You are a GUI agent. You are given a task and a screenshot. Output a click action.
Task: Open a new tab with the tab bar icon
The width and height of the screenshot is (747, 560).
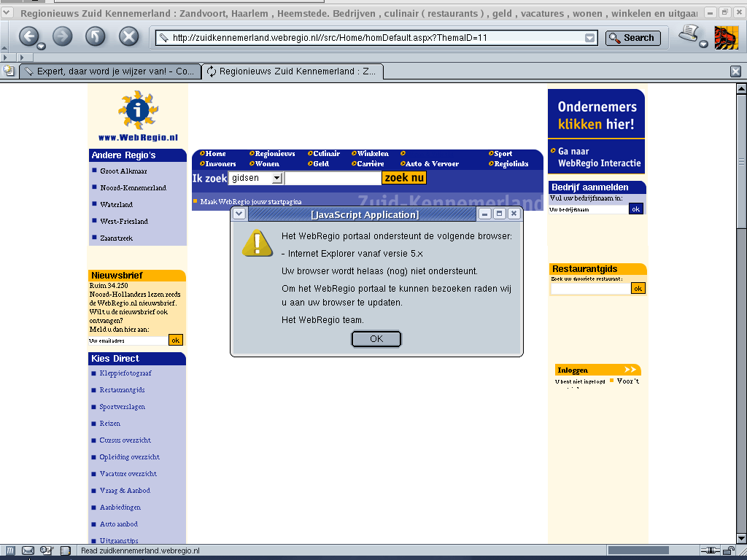(x=9, y=71)
